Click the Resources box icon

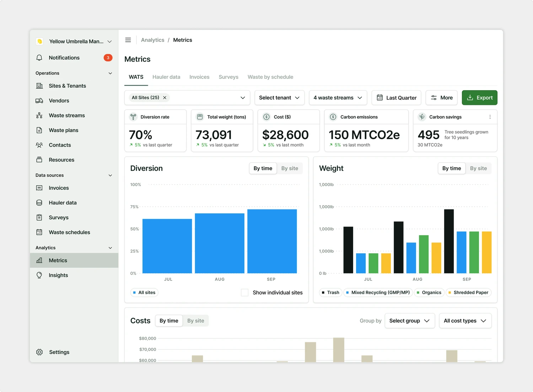(39, 160)
